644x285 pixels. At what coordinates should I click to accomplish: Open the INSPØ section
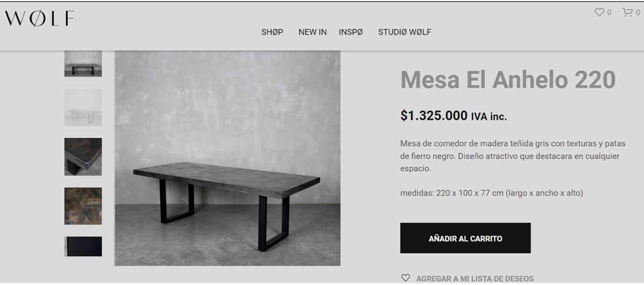click(351, 32)
